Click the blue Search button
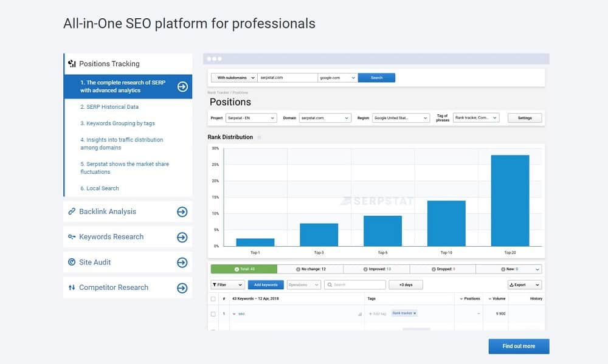 (376, 78)
